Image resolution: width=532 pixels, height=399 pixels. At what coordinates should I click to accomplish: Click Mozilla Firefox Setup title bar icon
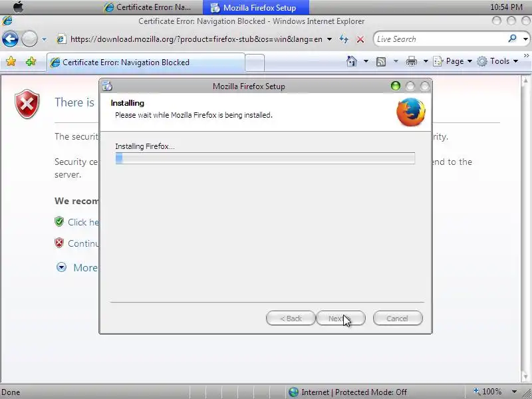point(107,86)
